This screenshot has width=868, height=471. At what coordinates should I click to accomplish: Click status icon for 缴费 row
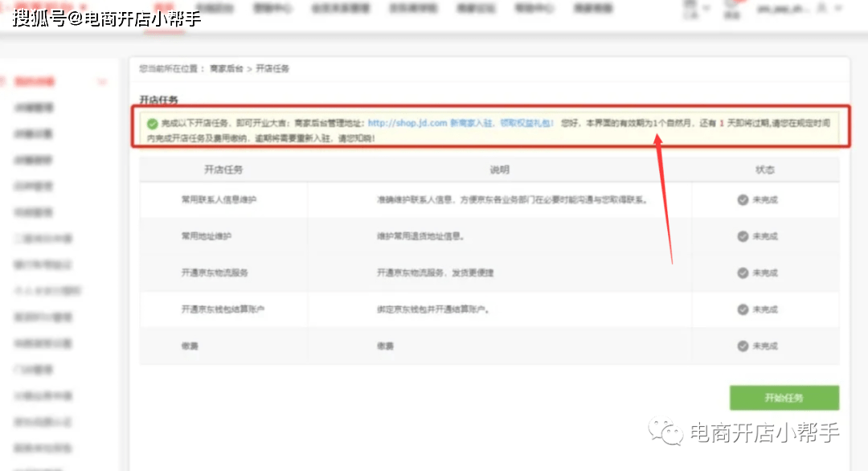coord(743,346)
